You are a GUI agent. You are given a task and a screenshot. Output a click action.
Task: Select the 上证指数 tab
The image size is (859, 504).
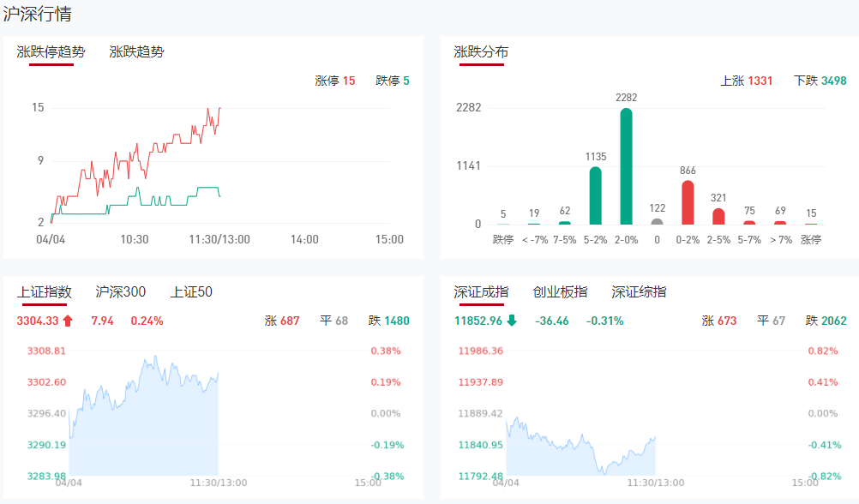coord(44,292)
